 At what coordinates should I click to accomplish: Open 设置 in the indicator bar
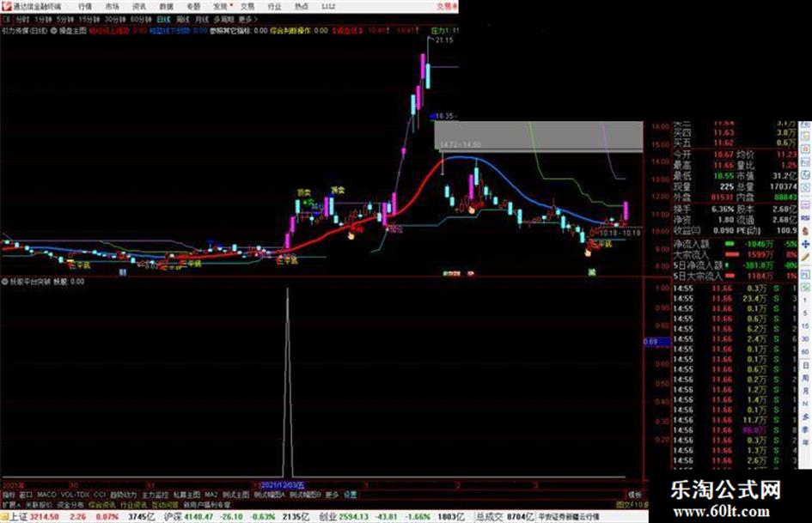coord(350,495)
